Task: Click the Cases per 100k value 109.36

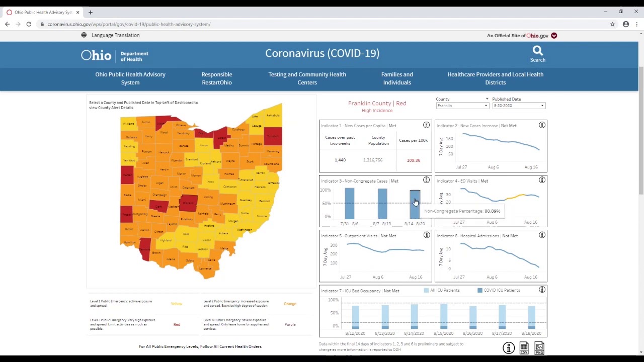Action: (414, 160)
